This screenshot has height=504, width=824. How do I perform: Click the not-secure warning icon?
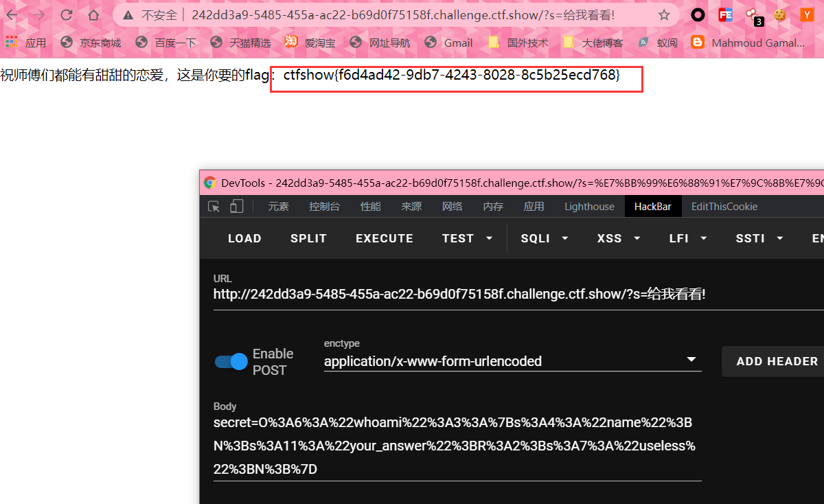pyautogui.click(x=128, y=15)
